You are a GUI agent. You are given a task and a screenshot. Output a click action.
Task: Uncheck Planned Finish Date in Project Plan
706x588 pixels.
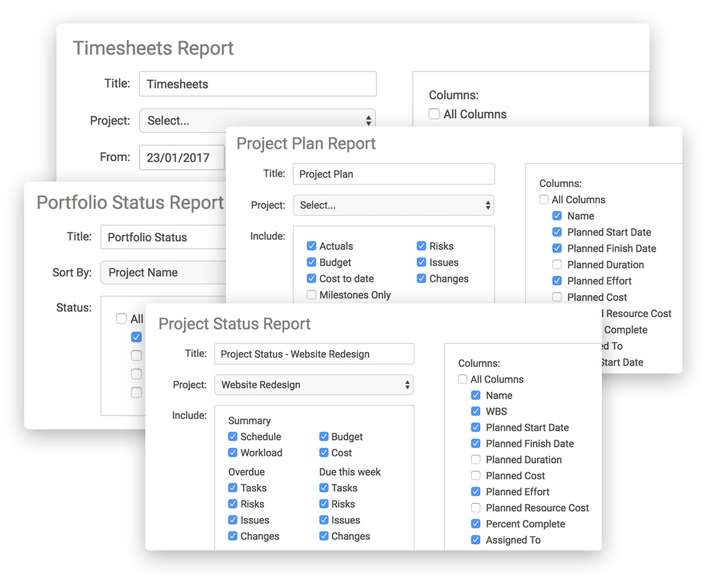tap(557, 249)
